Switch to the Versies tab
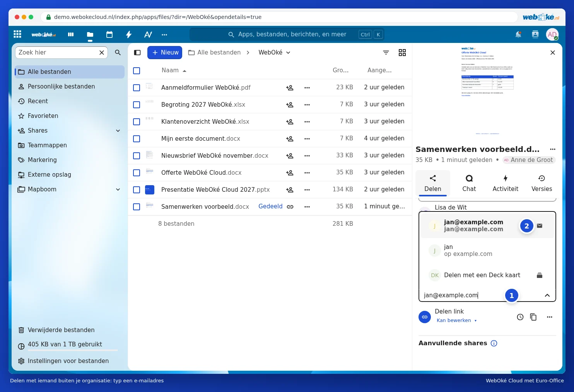 pos(542,183)
